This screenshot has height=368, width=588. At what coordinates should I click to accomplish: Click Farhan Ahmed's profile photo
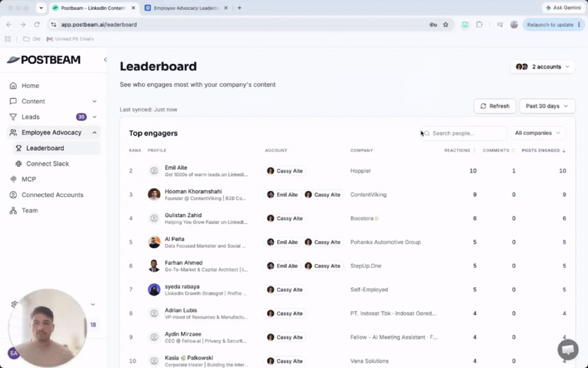click(154, 265)
